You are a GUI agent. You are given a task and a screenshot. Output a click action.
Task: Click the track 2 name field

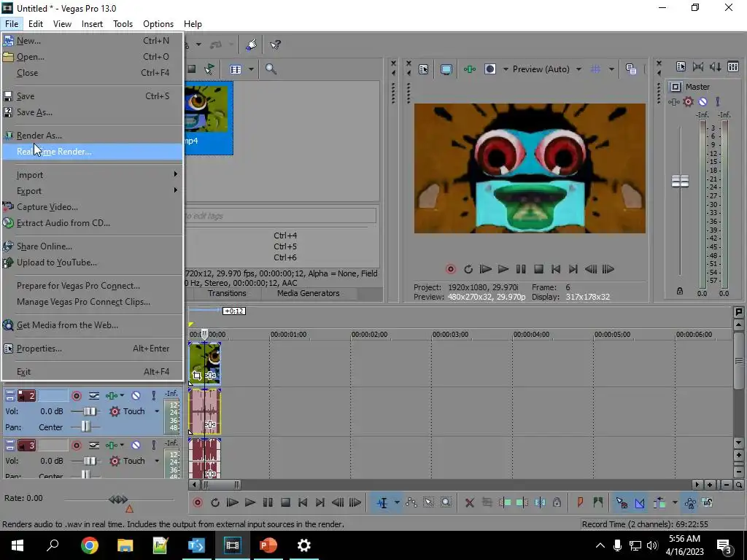53,396
